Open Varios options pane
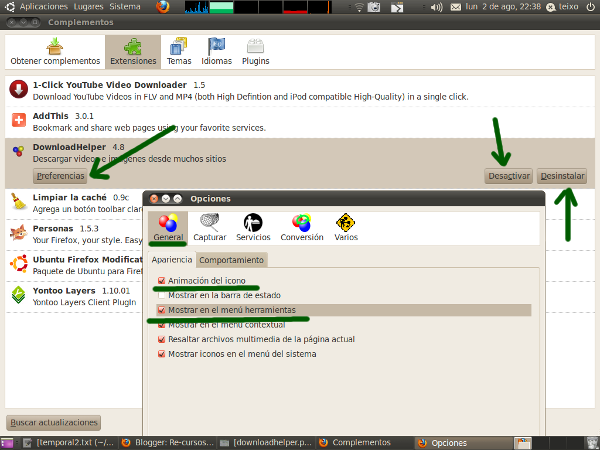The width and height of the screenshot is (600, 450). pyautogui.click(x=346, y=228)
